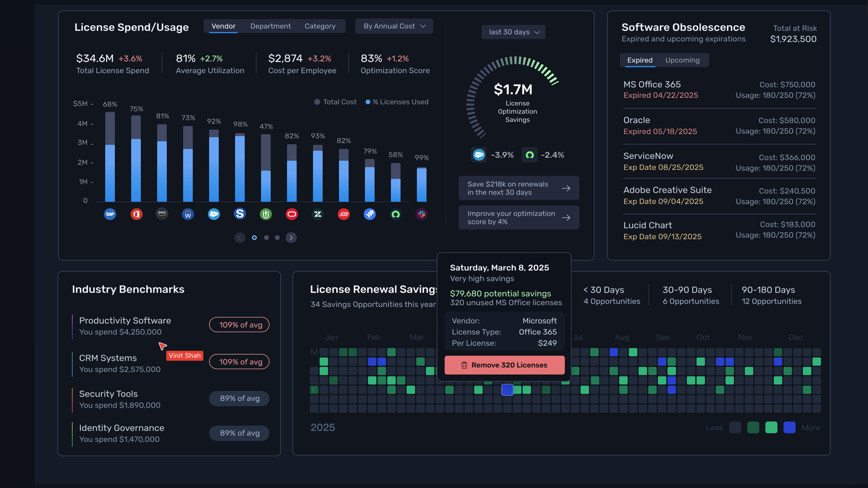Click the $1,923,500 Total at Risk value
Image resolution: width=868 pixels, height=488 pixels.
coord(793,39)
